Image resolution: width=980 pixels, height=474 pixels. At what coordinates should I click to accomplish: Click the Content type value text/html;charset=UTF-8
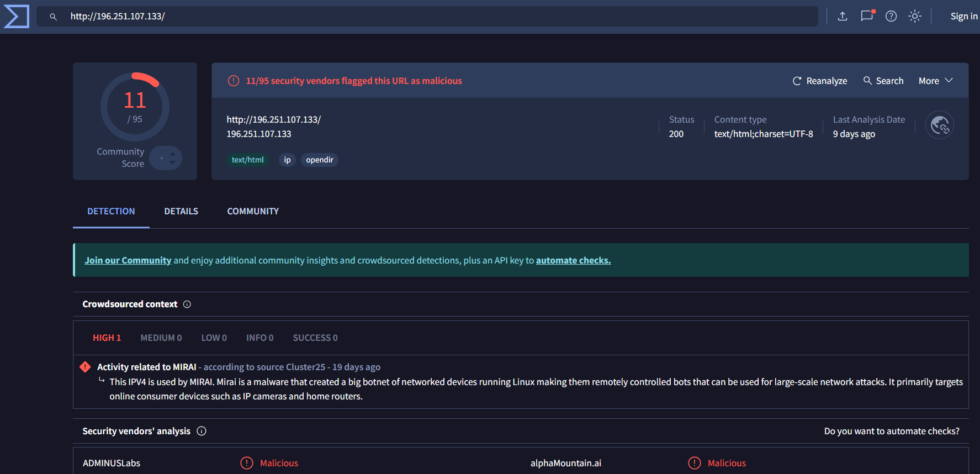tap(764, 134)
